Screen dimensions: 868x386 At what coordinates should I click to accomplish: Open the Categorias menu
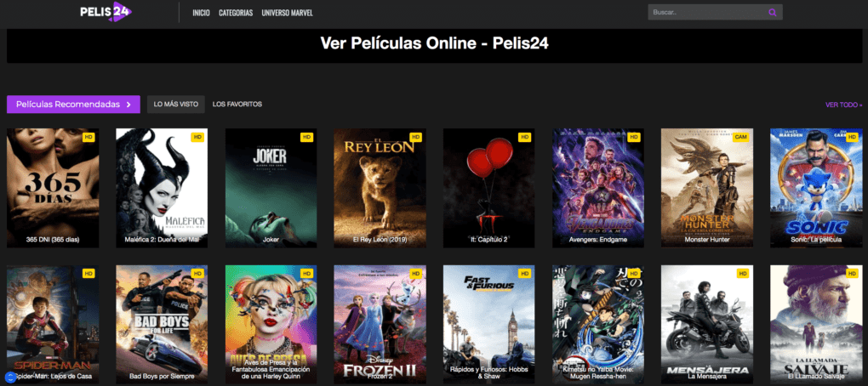(236, 13)
